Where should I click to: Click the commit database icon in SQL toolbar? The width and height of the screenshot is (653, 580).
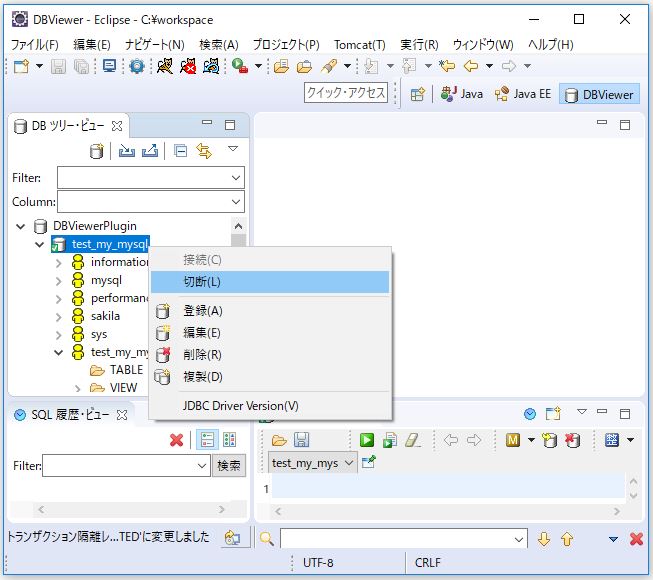549,440
